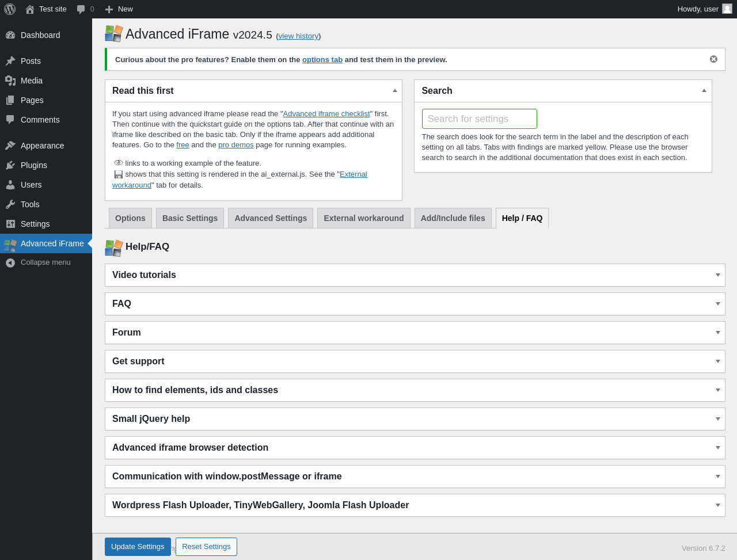737x560 pixels.
Task: Click the WordPress logo icon
Action: point(10,9)
